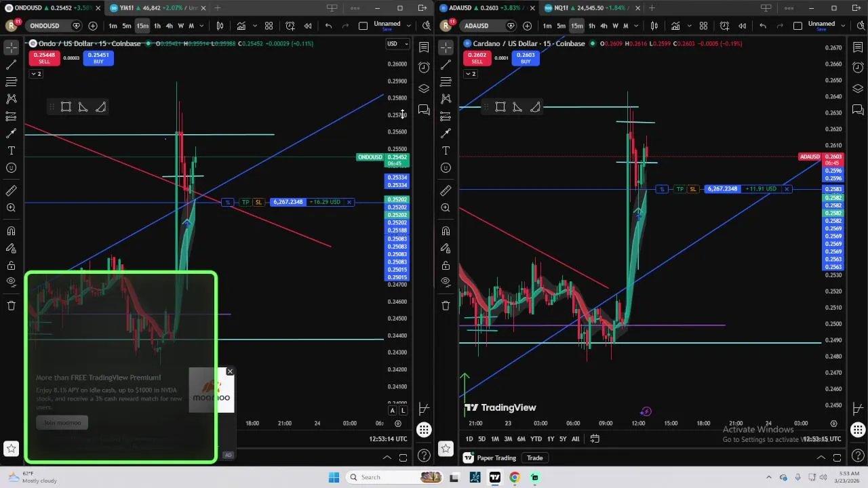This screenshot has width=868, height=488.
Task: Open help question mark in ADAUSD window
Action: [858, 455]
